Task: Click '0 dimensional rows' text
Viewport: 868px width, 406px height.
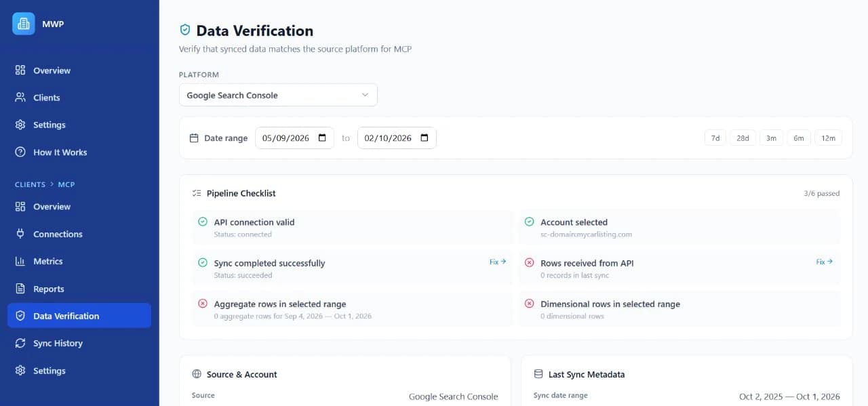Action: coord(572,316)
